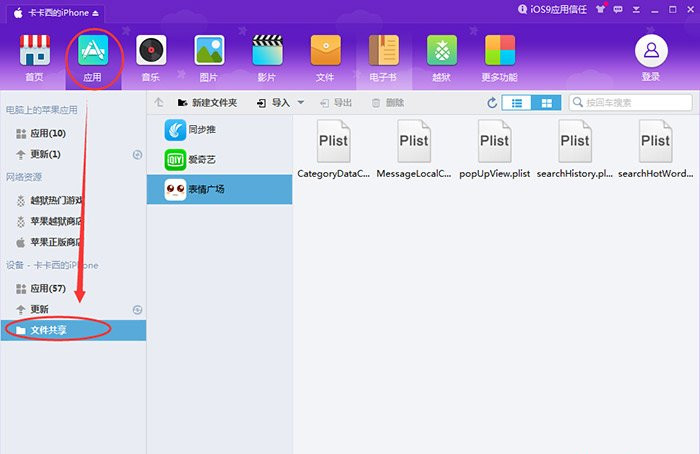Click the search magnifier icon
The width and height of the screenshot is (700, 454).
[578, 102]
